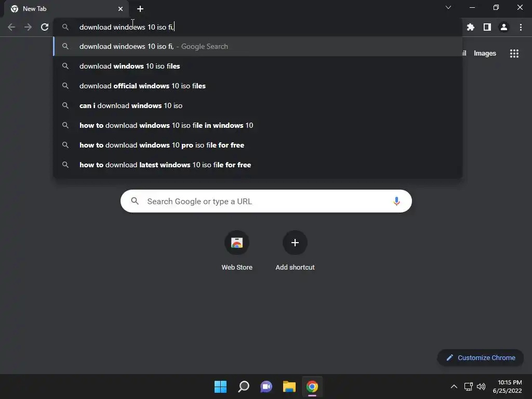Screen dimensions: 532x399
Task: Select 'download official windows 10 iso files' suggestion
Action: 258,86
